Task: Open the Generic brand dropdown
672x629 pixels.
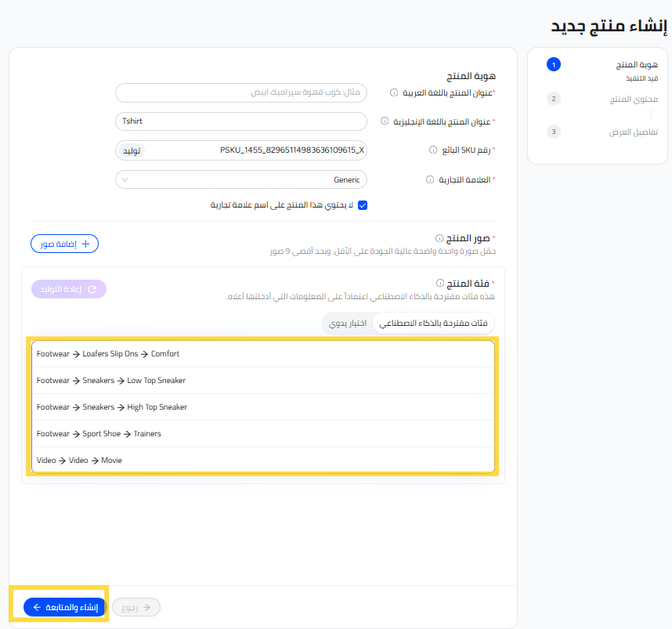Action: click(240, 179)
